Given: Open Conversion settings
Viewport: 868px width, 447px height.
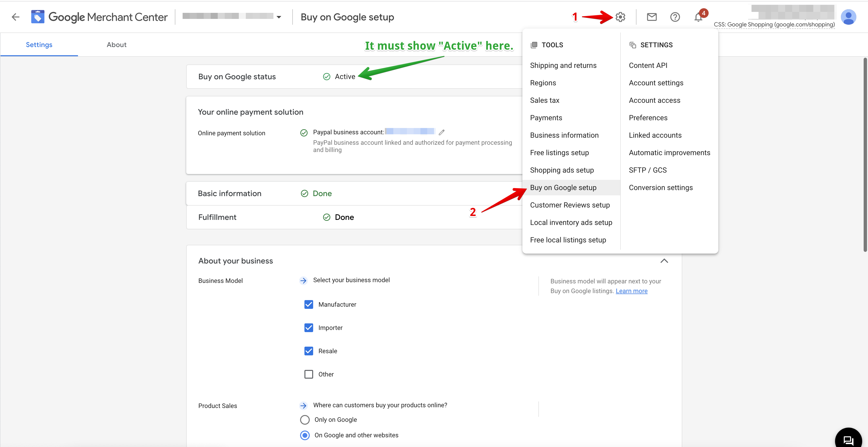Looking at the screenshot, I should pos(660,188).
